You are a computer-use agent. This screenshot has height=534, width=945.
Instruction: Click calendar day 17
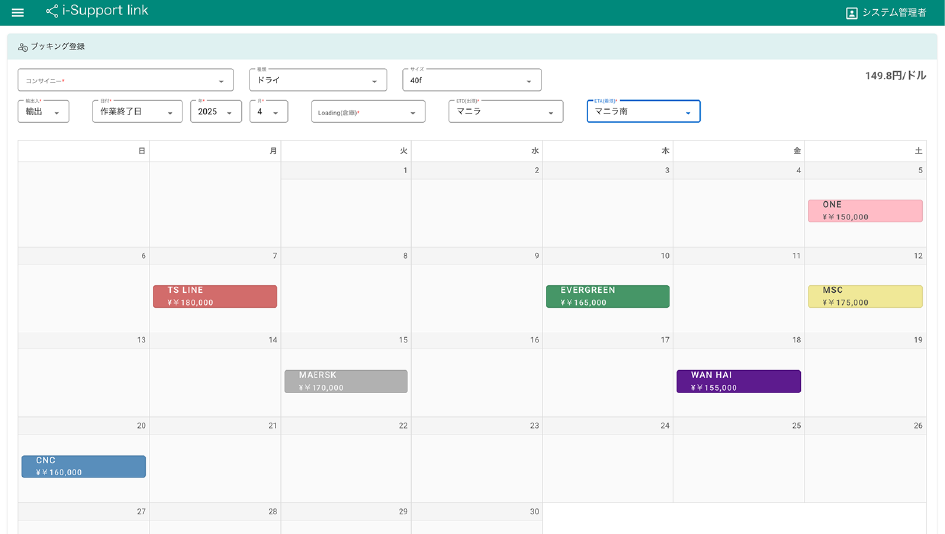click(608, 374)
